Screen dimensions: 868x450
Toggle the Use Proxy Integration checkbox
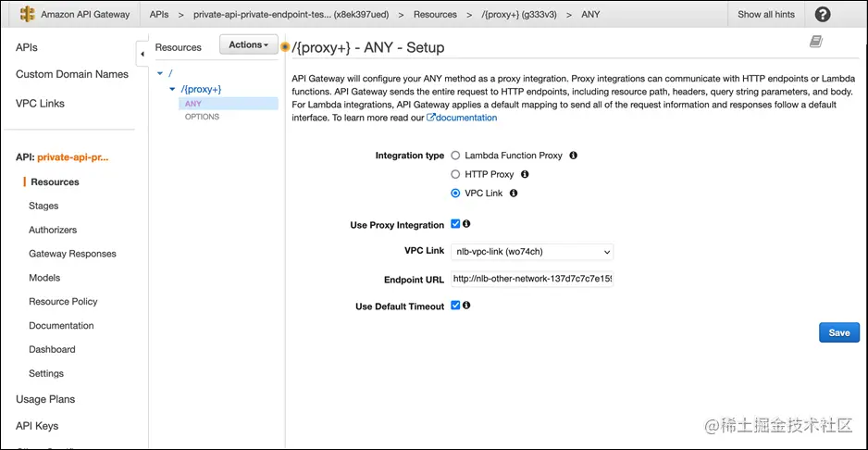point(455,224)
